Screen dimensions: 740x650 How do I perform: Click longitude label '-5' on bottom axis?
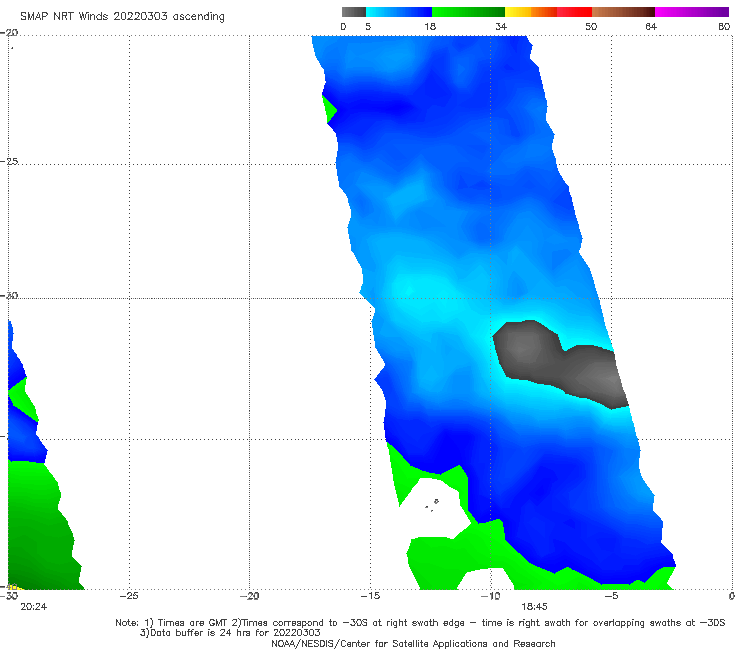click(x=611, y=596)
